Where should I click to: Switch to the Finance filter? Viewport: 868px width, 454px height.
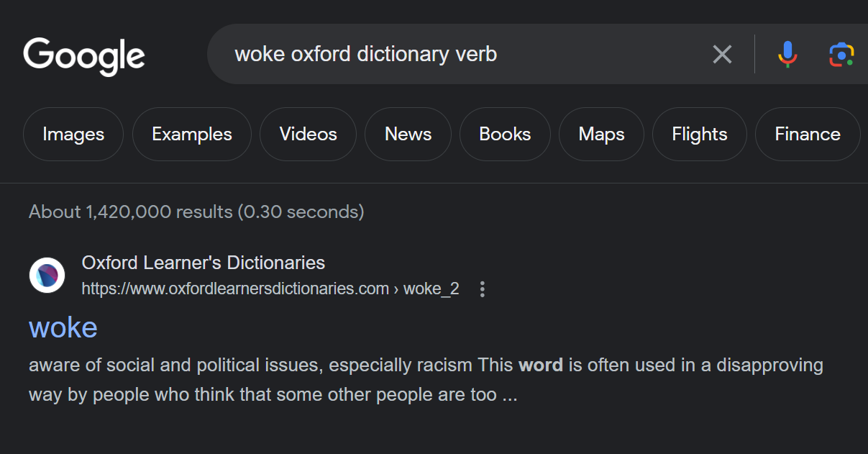click(x=807, y=135)
